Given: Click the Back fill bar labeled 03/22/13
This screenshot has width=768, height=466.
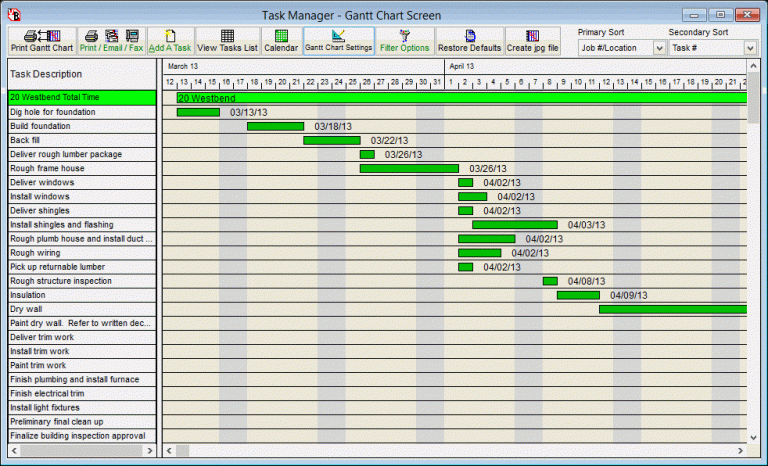Looking at the screenshot, I should [332, 141].
